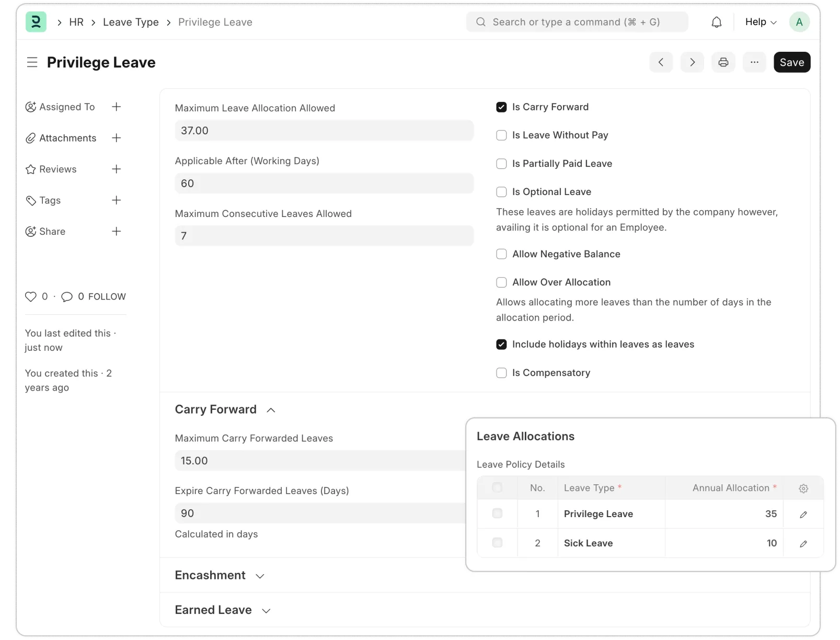Uncheck Include holidays within leaves as leaves
The width and height of the screenshot is (840, 640).
[501, 345]
